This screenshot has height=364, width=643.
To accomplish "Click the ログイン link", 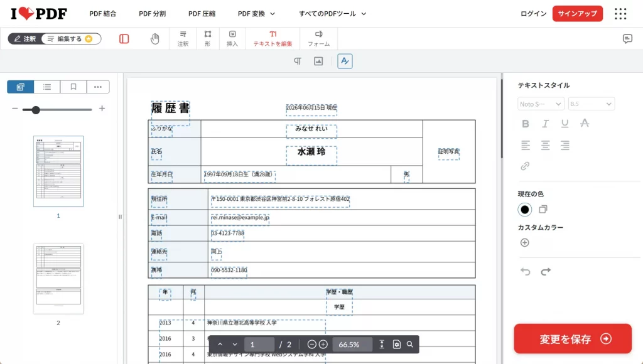I will 533,14.
